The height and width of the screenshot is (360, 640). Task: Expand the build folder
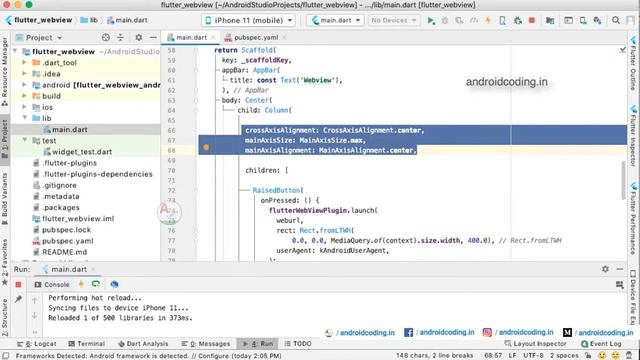[24, 96]
